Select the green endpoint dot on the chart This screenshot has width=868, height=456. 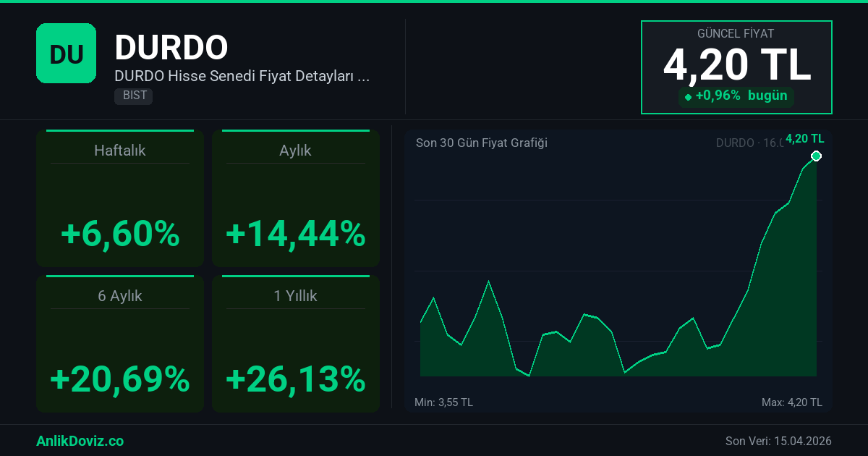coord(816,156)
